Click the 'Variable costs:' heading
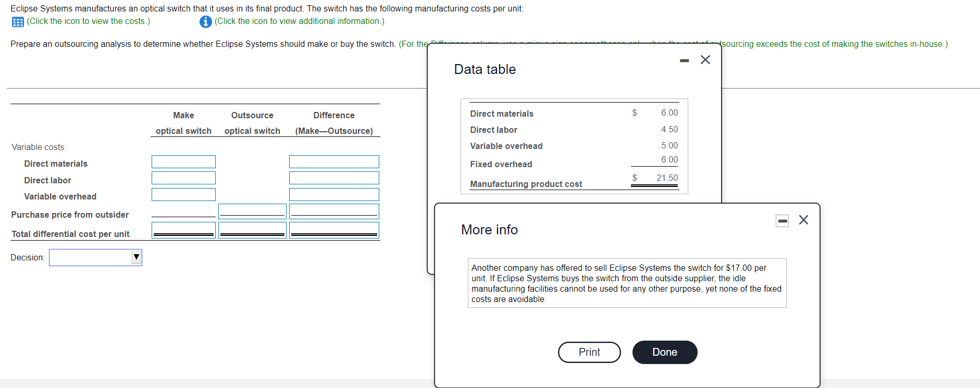Image resolution: width=980 pixels, height=388 pixels. pos(39,147)
